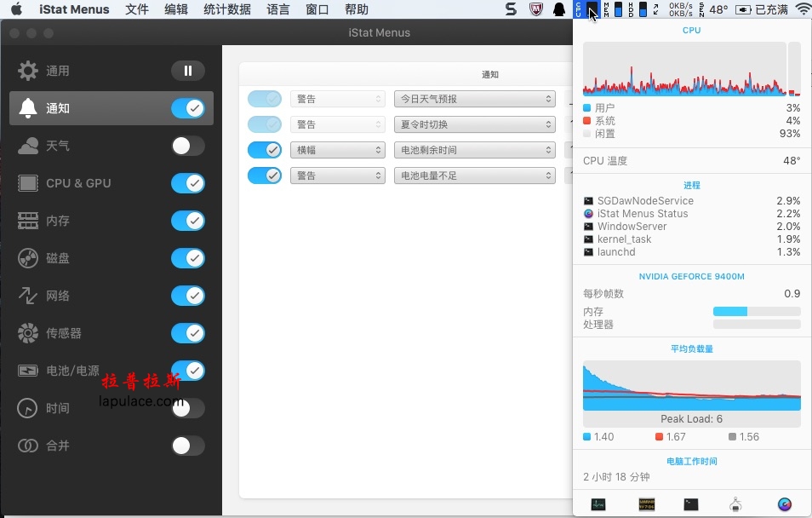This screenshot has width=812, height=518.
Task: Open the QQ penguin menu bar icon
Action: [559, 9]
